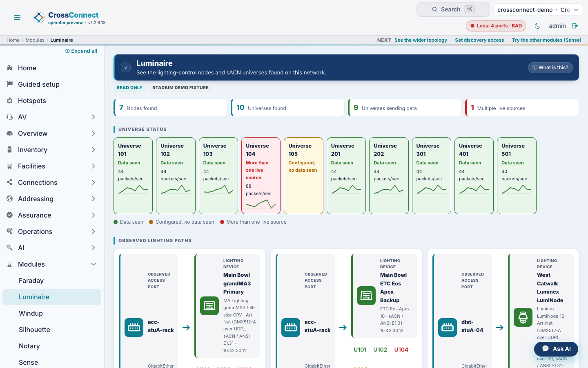This screenshot has width=588, height=368.
Task: Click the AV headphones icon
Action: pyautogui.click(x=9, y=117)
